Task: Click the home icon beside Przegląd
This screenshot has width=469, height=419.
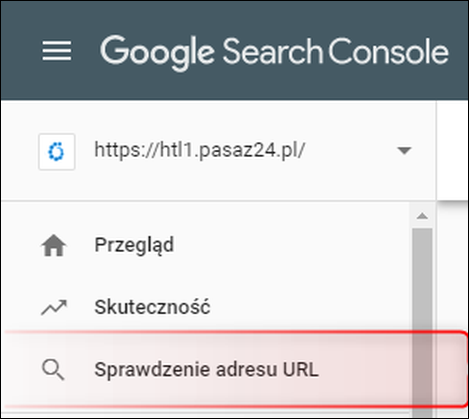Action: coord(54,246)
